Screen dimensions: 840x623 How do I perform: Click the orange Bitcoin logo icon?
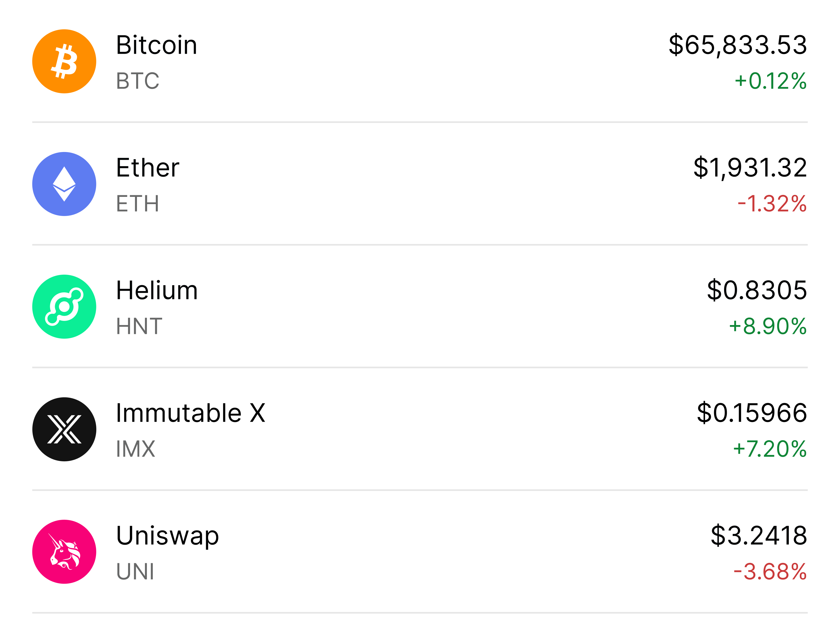click(x=64, y=61)
